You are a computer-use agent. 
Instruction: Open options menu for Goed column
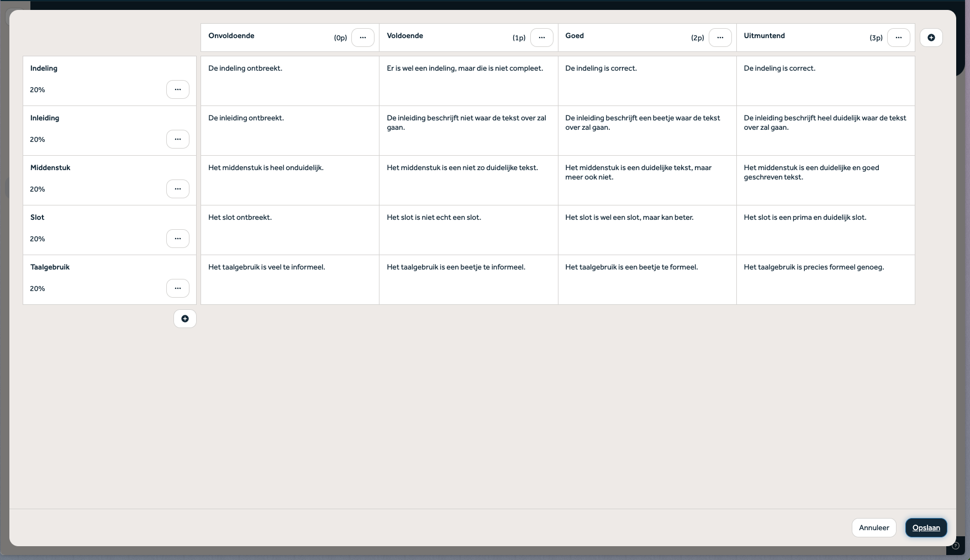tap(720, 38)
